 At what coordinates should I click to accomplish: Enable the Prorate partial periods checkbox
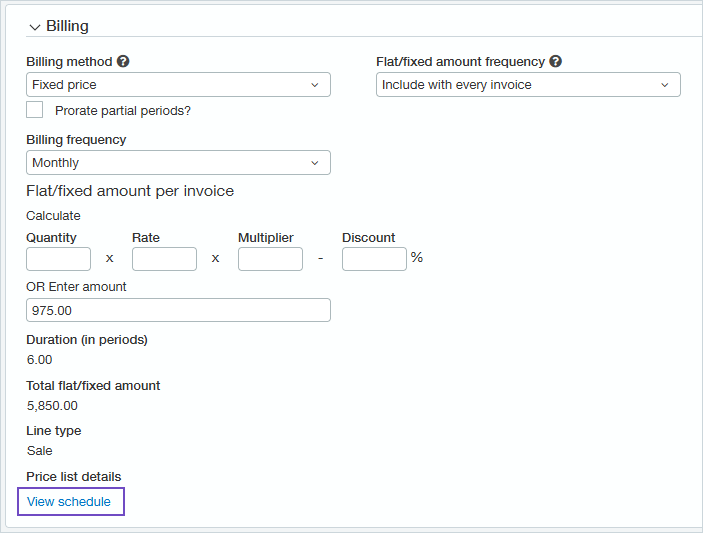(35, 110)
